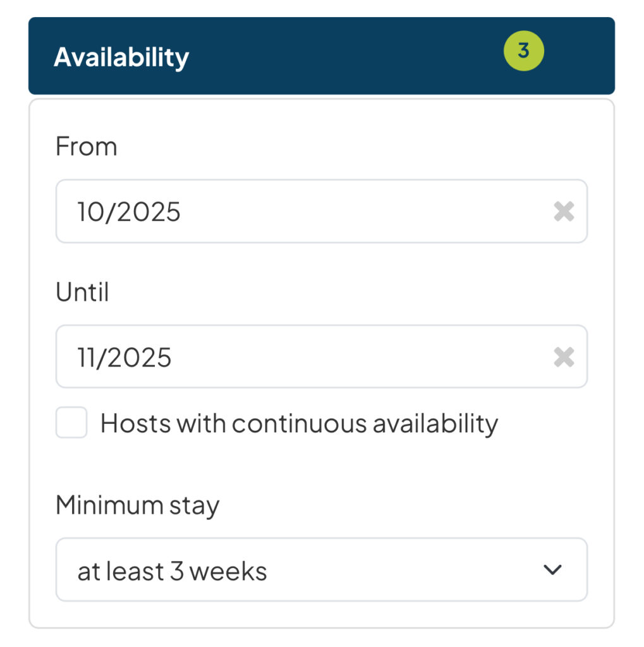Click the Availability title text
Image resolution: width=644 pixels, height=647 pixels.
tap(121, 57)
